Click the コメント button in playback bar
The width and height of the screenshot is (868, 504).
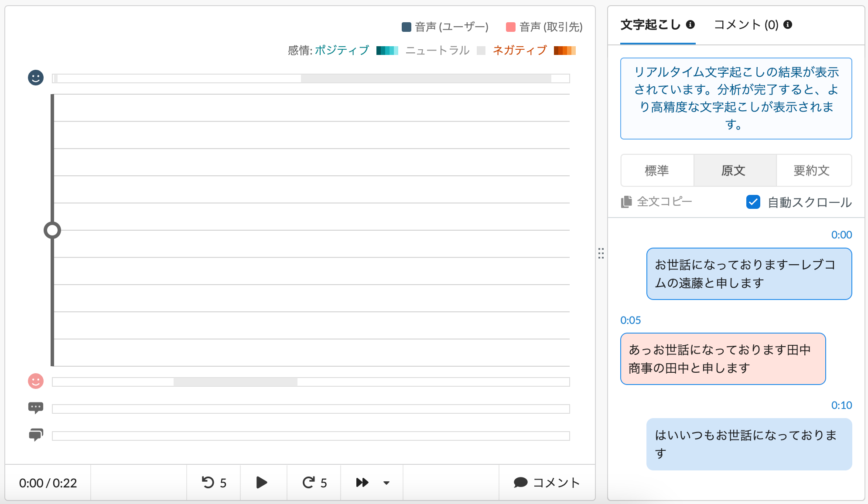tap(547, 483)
